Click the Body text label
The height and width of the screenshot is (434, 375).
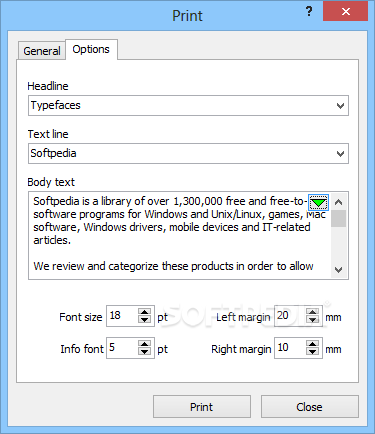tap(51, 182)
